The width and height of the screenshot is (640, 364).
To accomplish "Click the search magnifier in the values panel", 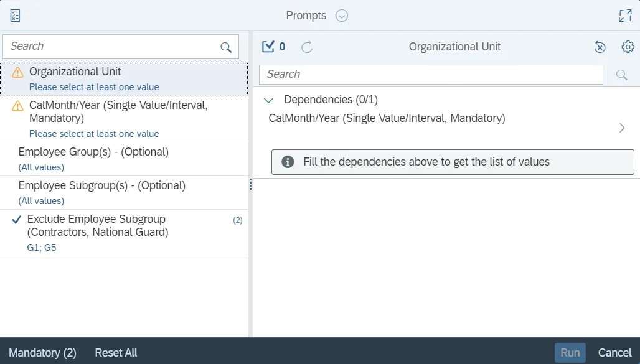I will [x=621, y=75].
